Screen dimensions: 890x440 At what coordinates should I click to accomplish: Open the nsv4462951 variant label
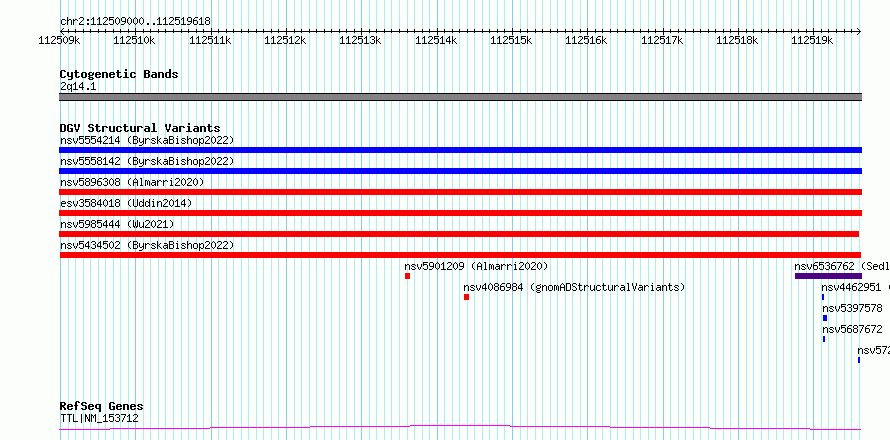[x=851, y=287]
